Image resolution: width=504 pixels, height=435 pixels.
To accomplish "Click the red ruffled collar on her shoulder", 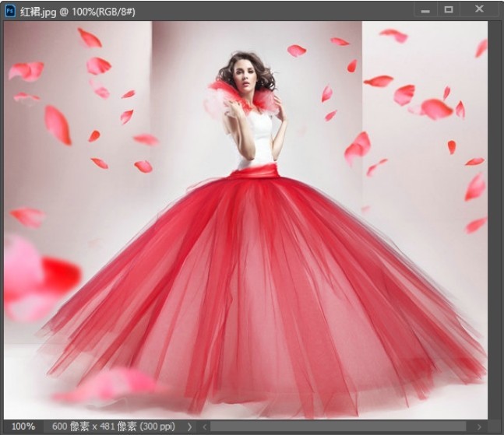I will 223,92.
